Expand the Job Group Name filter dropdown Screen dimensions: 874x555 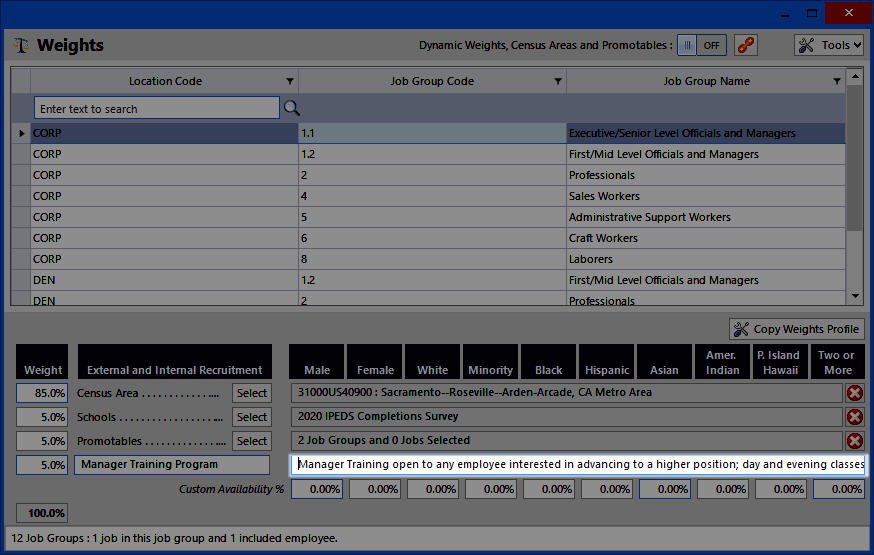[x=837, y=81]
